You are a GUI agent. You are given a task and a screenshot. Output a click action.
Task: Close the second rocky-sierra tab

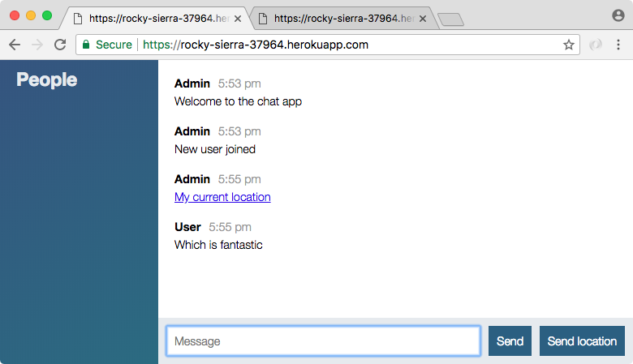(423, 19)
